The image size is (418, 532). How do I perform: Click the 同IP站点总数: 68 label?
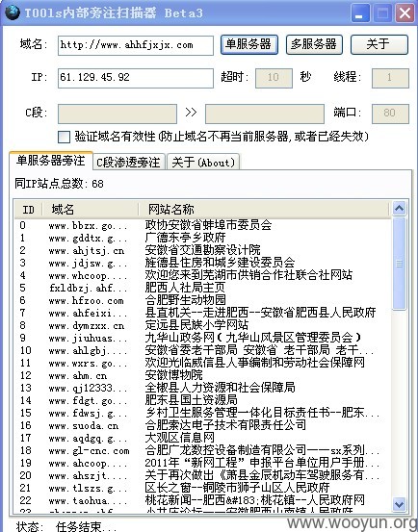click(x=59, y=185)
